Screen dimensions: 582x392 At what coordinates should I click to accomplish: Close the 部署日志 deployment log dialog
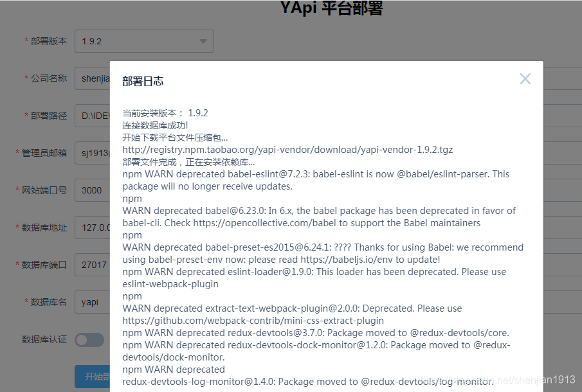click(x=525, y=78)
